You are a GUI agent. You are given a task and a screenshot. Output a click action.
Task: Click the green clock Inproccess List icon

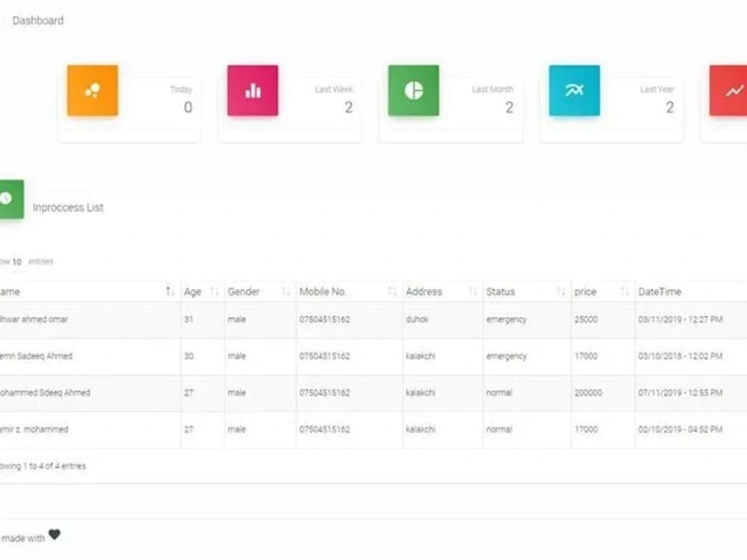10,199
